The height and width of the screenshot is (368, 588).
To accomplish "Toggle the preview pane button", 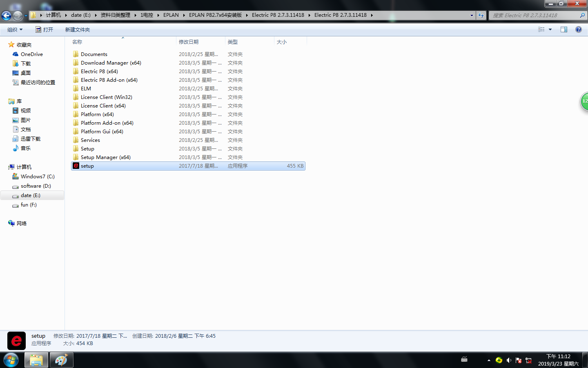I will coord(564,29).
